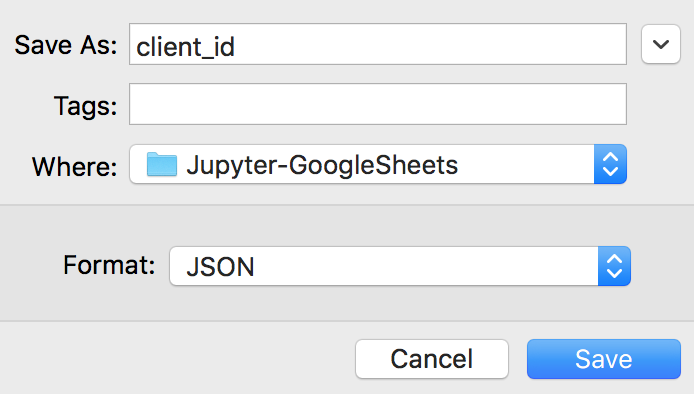The image size is (694, 394).
Task: Expand the dialog with the chevron button
Action: pos(661,44)
